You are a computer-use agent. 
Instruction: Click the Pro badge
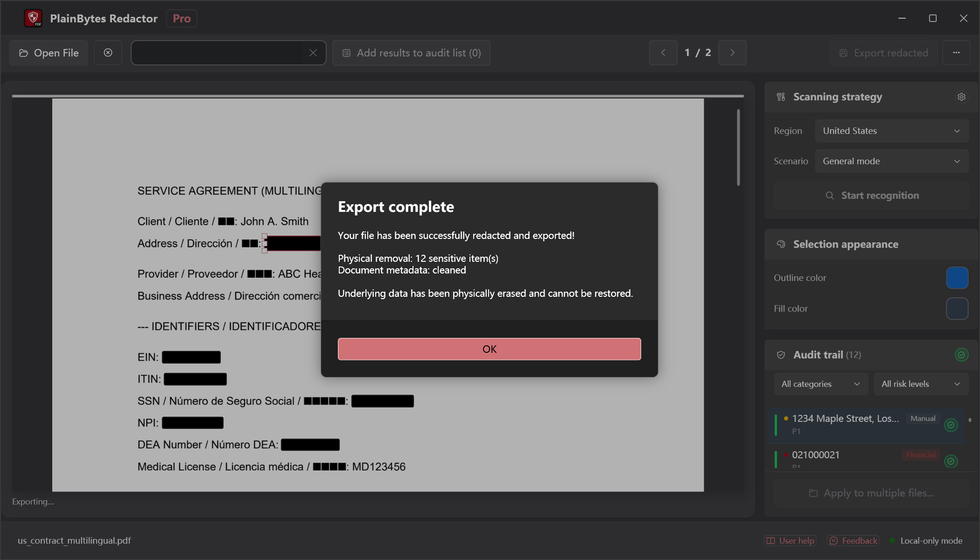click(x=182, y=18)
